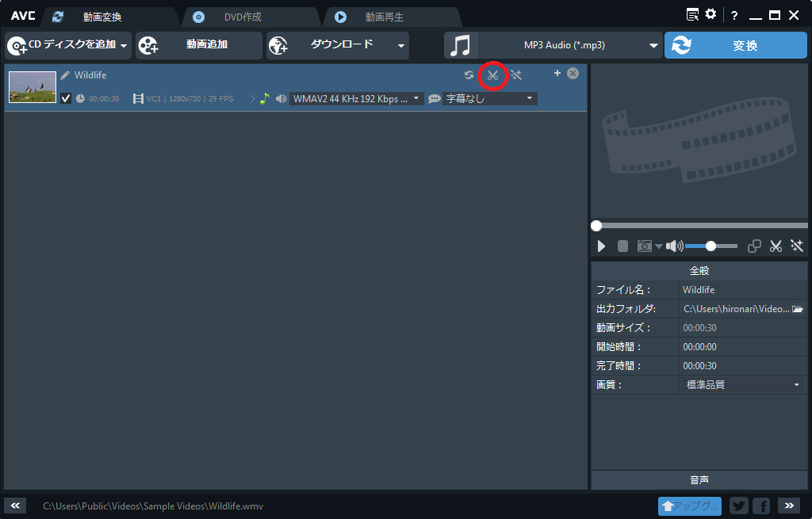Image resolution: width=812 pixels, height=519 pixels.
Task: Expand the ダウンロード dropdown arrow
Action: pyautogui.click(x=400, y=46)
